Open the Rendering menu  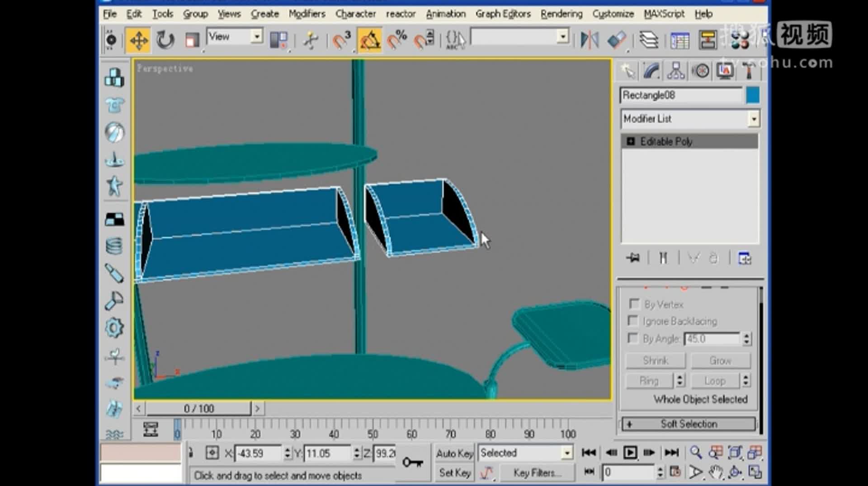(x=561, y=14)
